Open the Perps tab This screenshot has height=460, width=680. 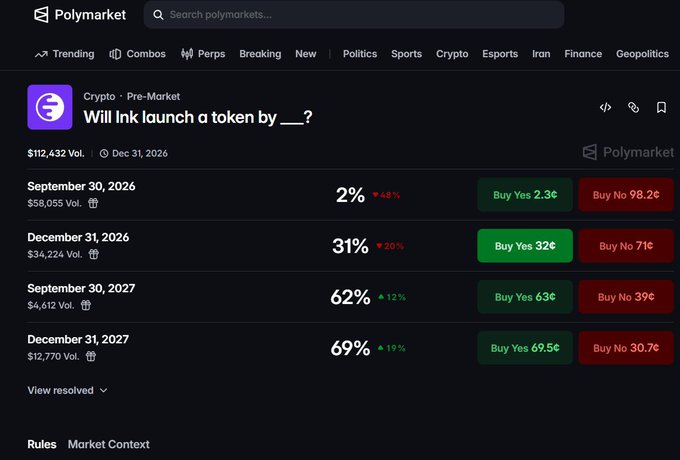[203, 54]
